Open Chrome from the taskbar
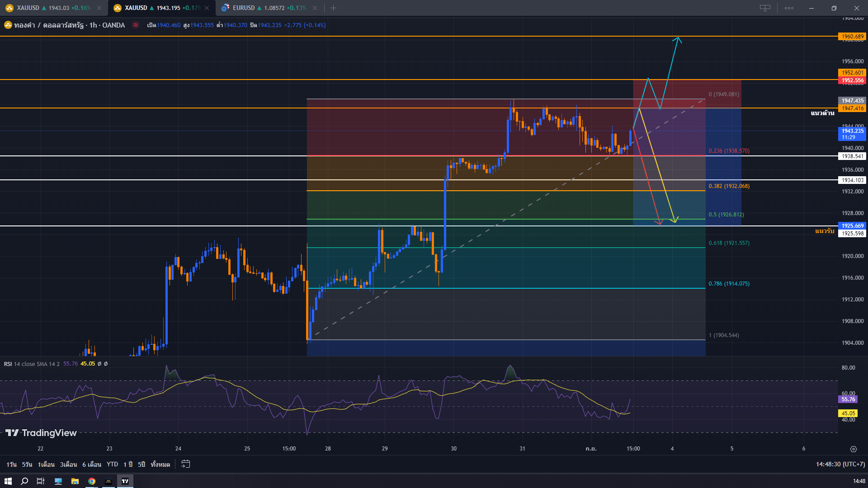Image resolution: width=868 pixels, height=488 pixels. (92, 481)
